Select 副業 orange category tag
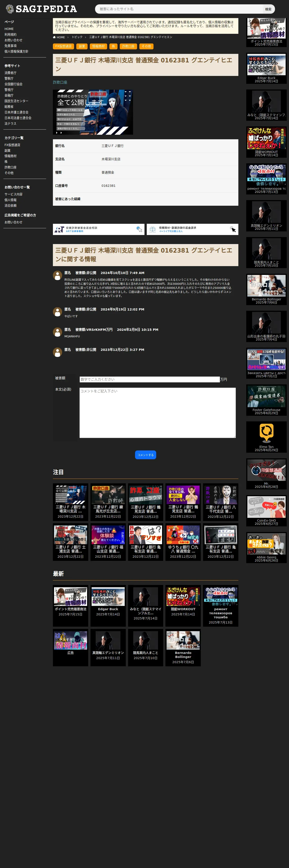Image resolution: width=289 pixels, height=868 pixels. pos(82,46)
